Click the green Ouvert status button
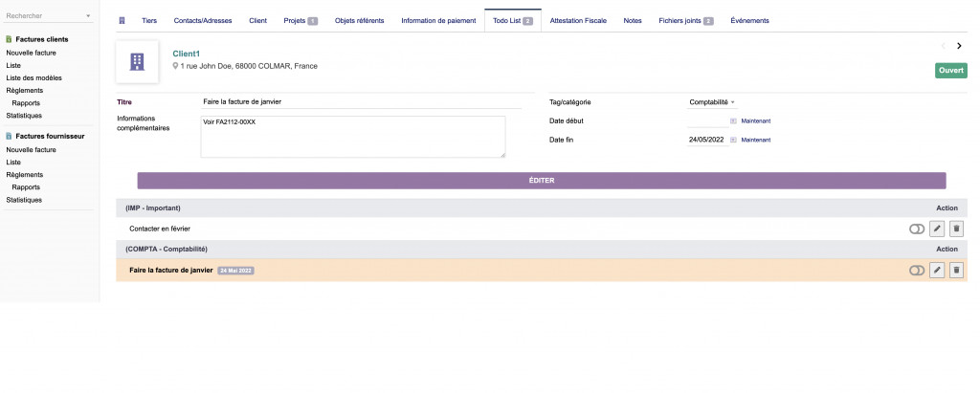Viewport: 980px width, 393px height. point(950,71)
